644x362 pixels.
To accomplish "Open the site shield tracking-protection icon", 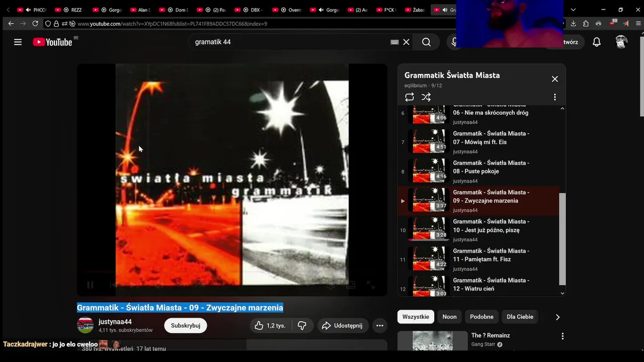I will click(x=48, y=24).
